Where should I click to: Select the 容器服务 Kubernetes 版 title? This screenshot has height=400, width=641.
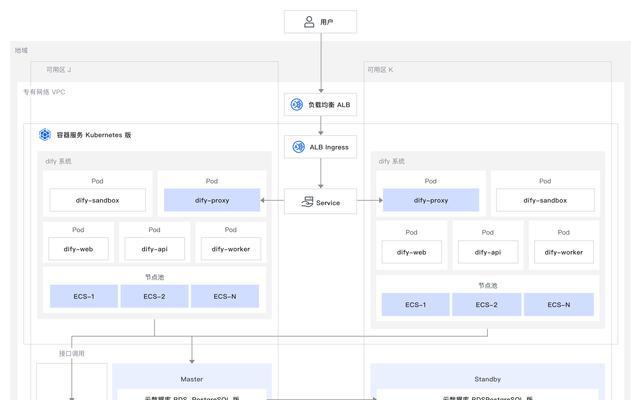[94, 135]
